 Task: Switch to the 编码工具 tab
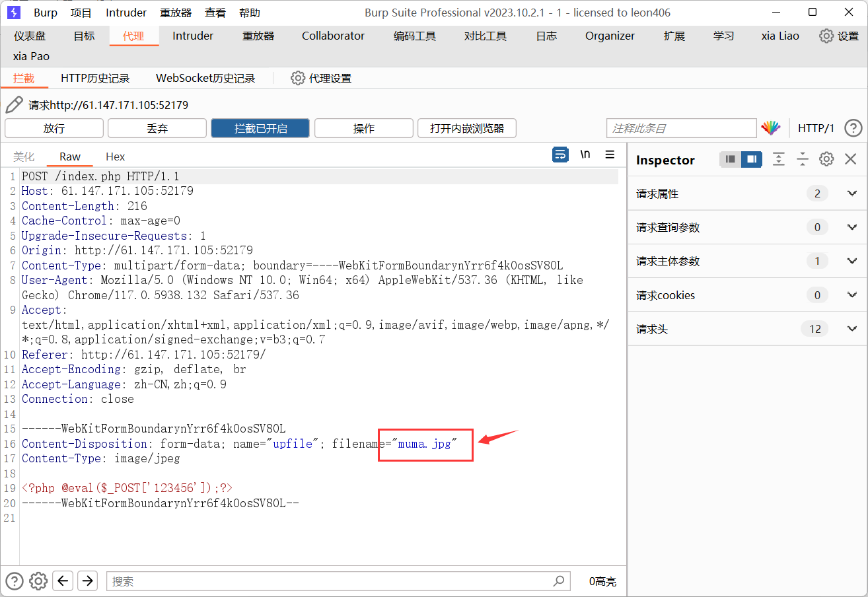[415, 36]
